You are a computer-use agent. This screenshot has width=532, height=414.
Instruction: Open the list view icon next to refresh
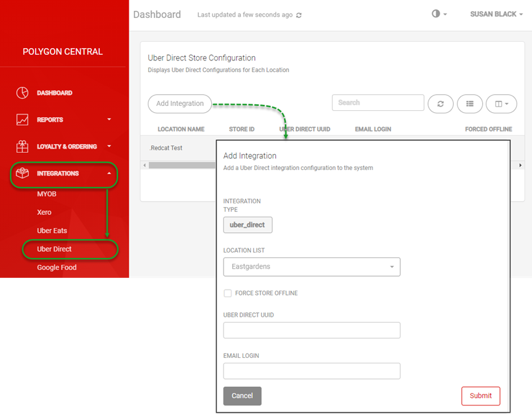tap(470, 103)
